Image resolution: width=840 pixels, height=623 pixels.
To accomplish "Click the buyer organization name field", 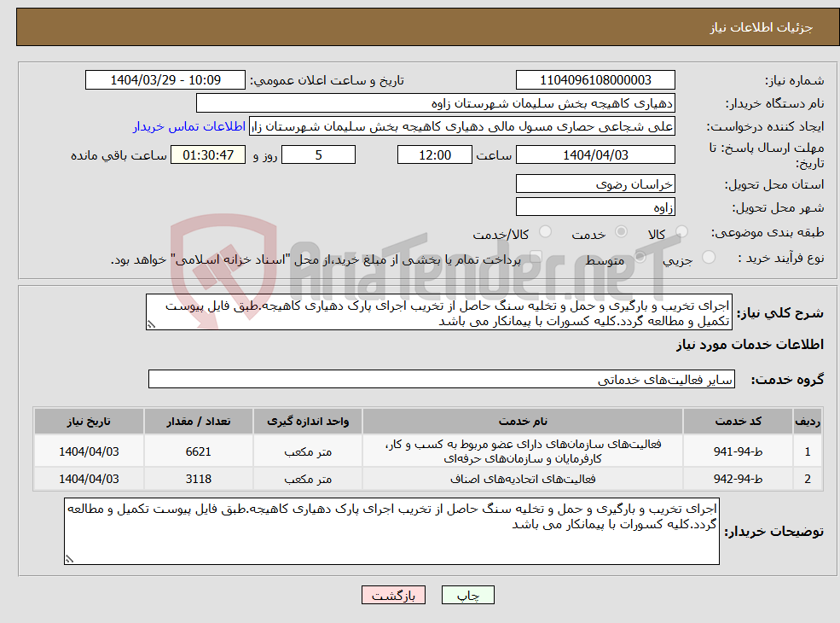I will [x=436, y=103].
